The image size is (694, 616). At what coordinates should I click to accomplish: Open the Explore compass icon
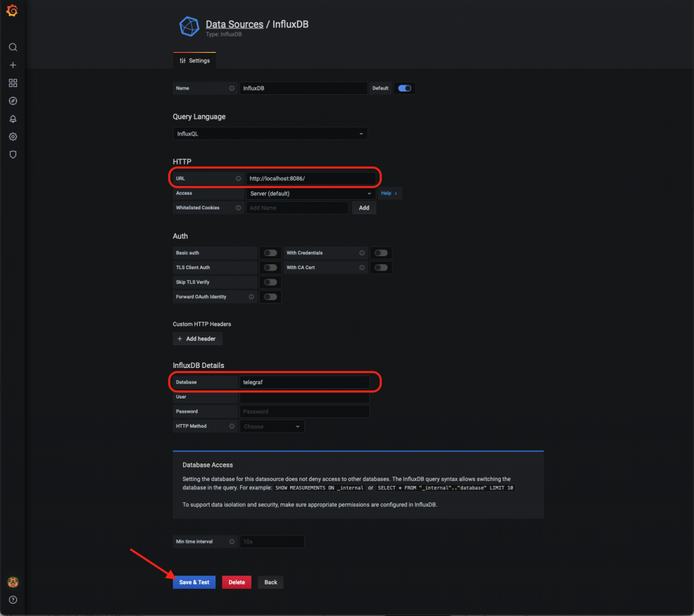pos(13,101)
